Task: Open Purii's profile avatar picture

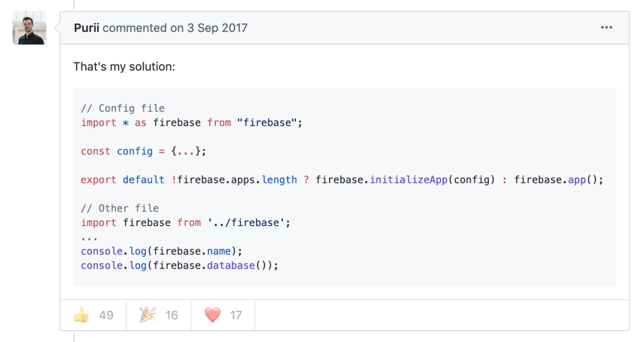Action: pos(29,28)
